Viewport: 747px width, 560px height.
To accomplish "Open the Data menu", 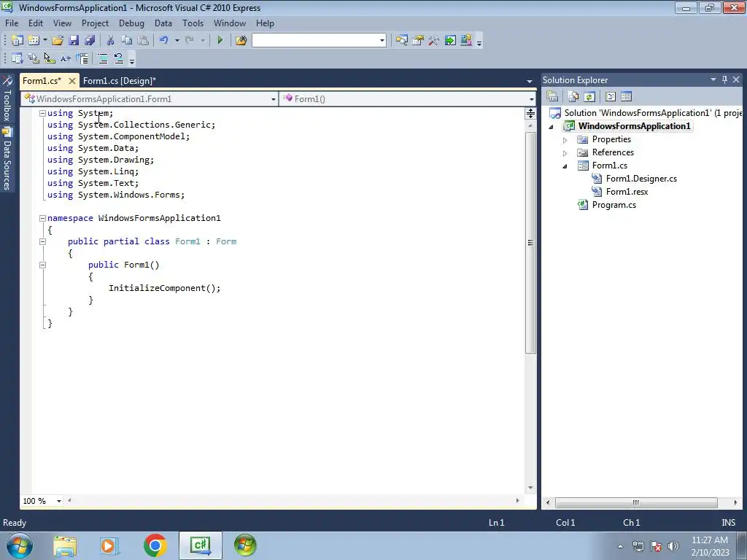I will [x=163, y=23].
